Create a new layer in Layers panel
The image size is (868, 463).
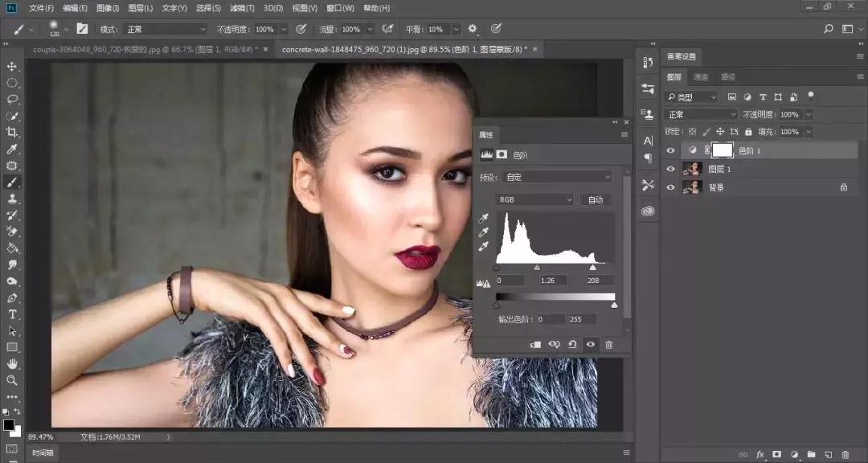[828, 455]
